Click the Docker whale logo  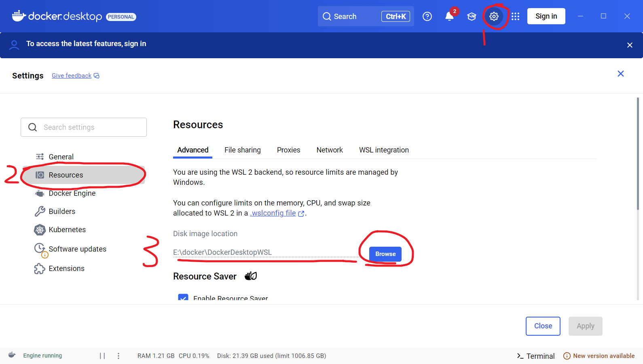tap(19, 16)
